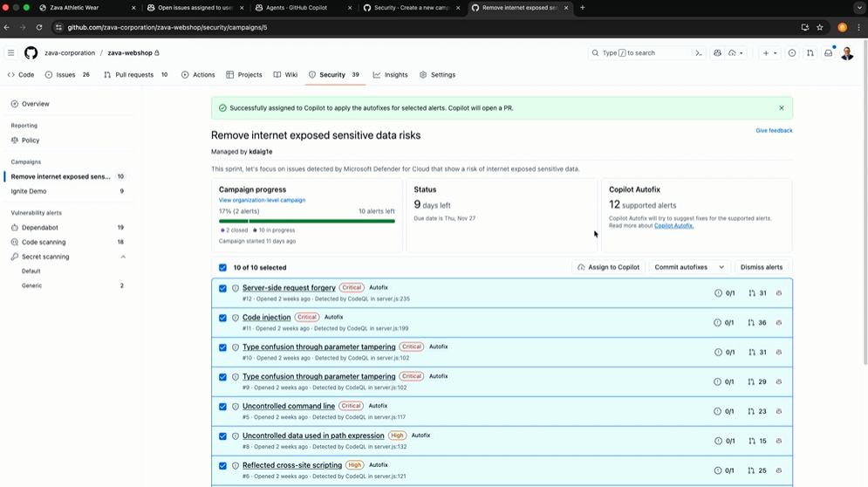
Task: Click pull request icon for Code injection row
Action: (751, 322)
